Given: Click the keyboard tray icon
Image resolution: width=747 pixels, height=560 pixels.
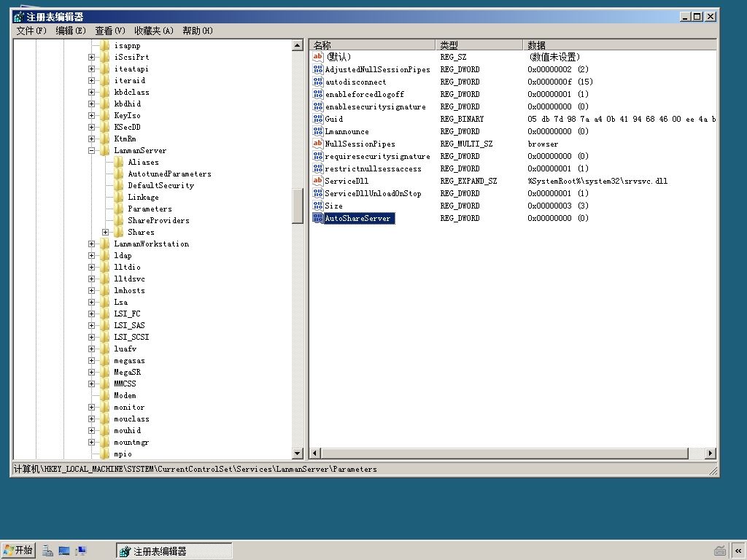Looking at the screenshot, I should (x=720, y=551).
